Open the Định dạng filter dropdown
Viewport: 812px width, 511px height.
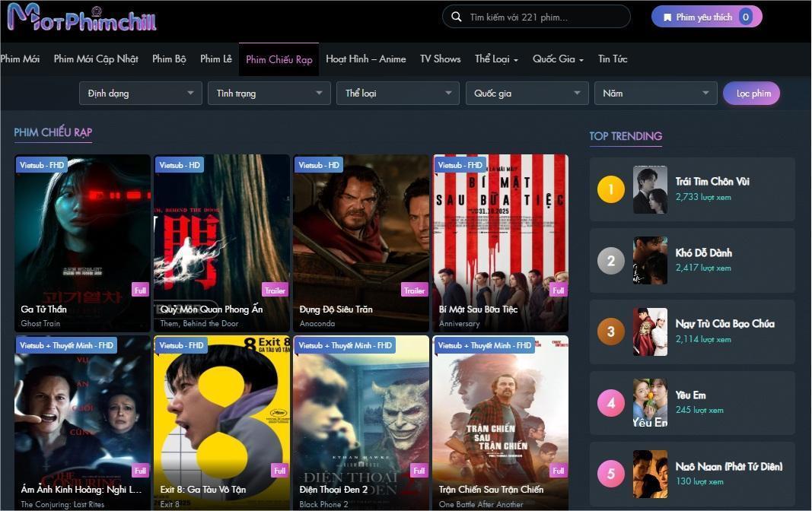point(141,94)
